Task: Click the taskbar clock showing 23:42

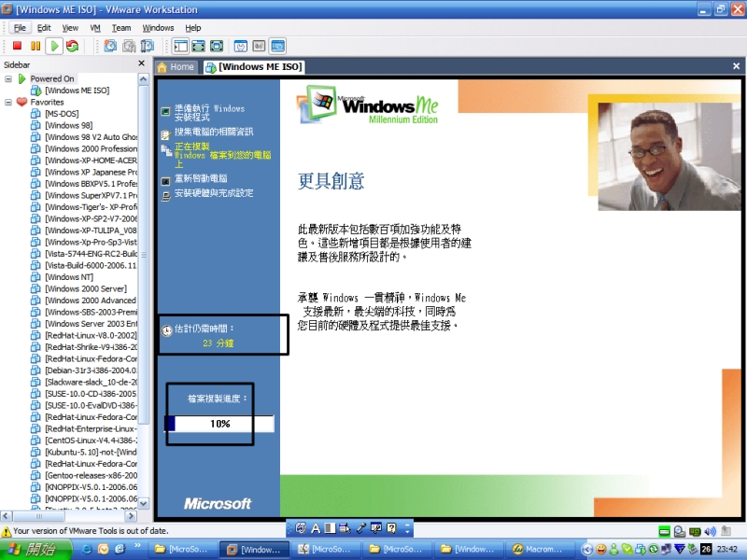Action: coord(726,549)
